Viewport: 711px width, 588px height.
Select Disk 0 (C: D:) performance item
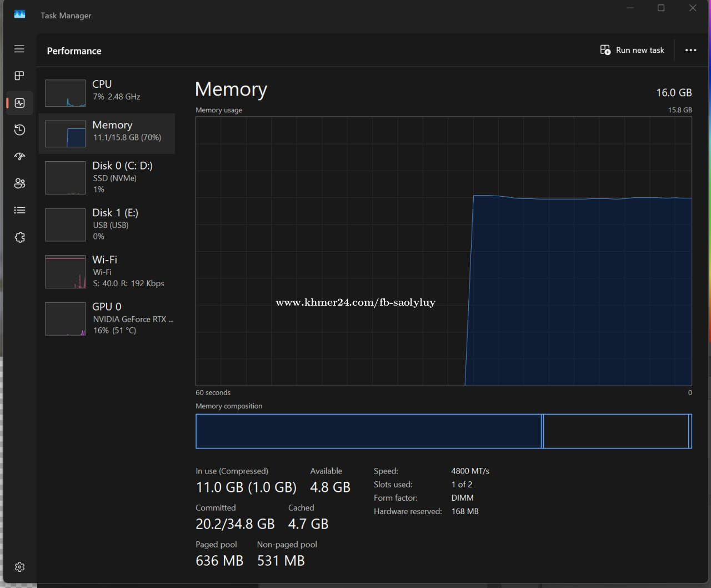pos(107,177)
